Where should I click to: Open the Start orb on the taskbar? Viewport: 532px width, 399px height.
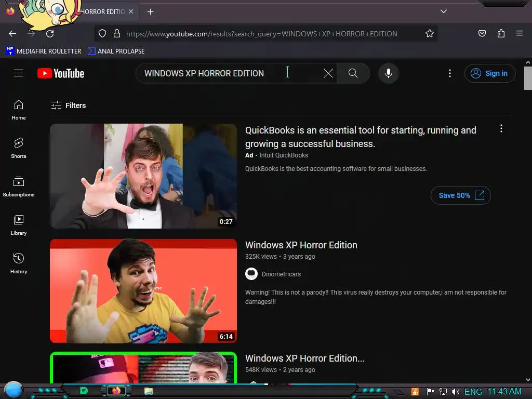pos(13,390)
